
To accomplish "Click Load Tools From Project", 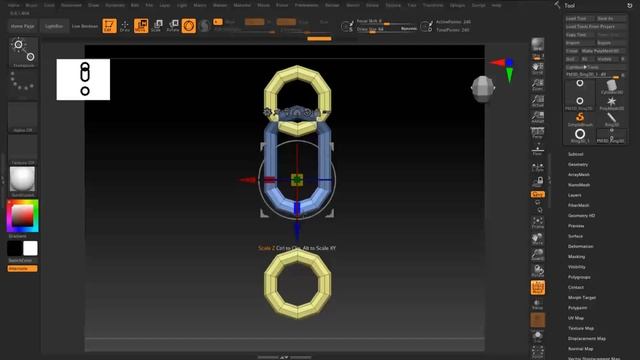I will click(596, 27).
